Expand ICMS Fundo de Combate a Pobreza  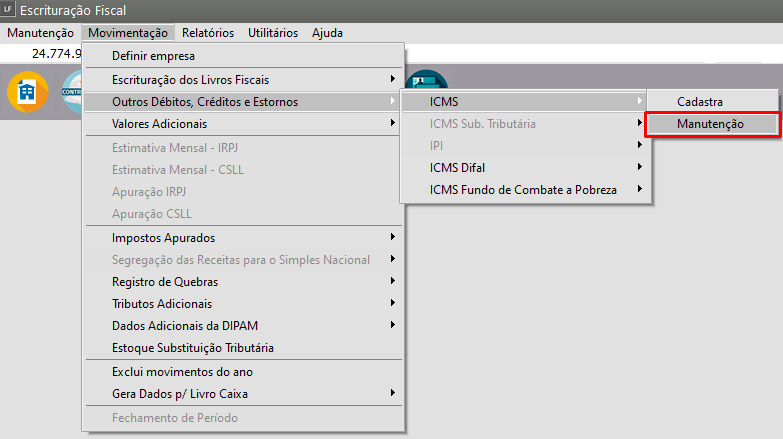(x=523, y=189)
